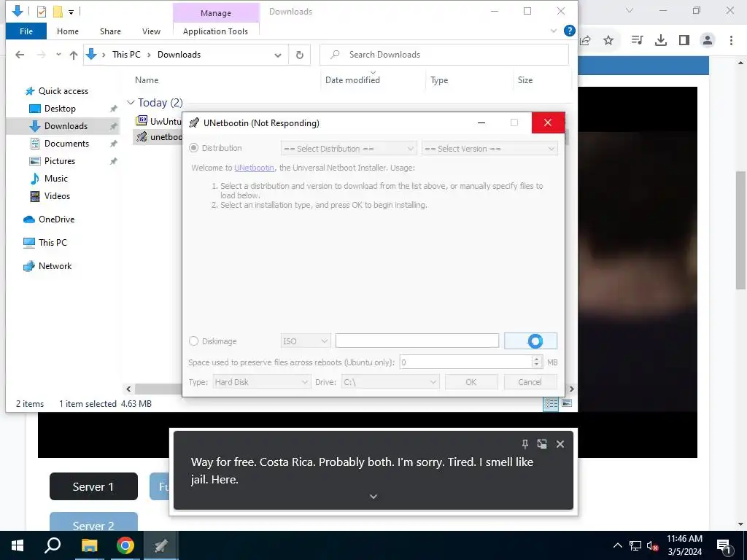Open recent locations dropdown arrow

pyautogui.click(x=58, y=54)
